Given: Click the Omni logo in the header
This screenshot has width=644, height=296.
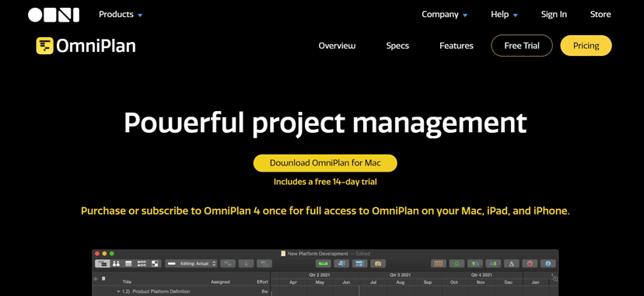Looking at the screenshot, I should (x=54, y=14).
